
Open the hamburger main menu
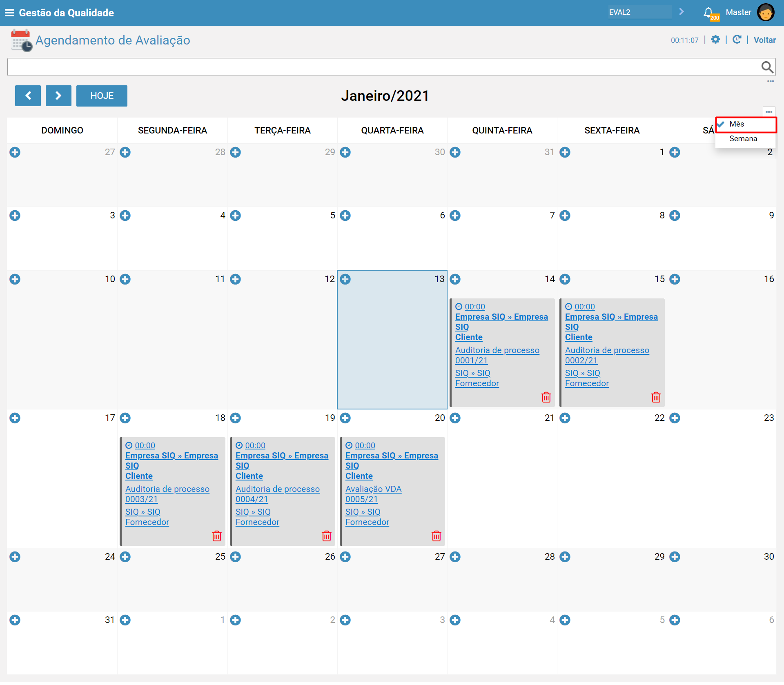click(9, 13)
